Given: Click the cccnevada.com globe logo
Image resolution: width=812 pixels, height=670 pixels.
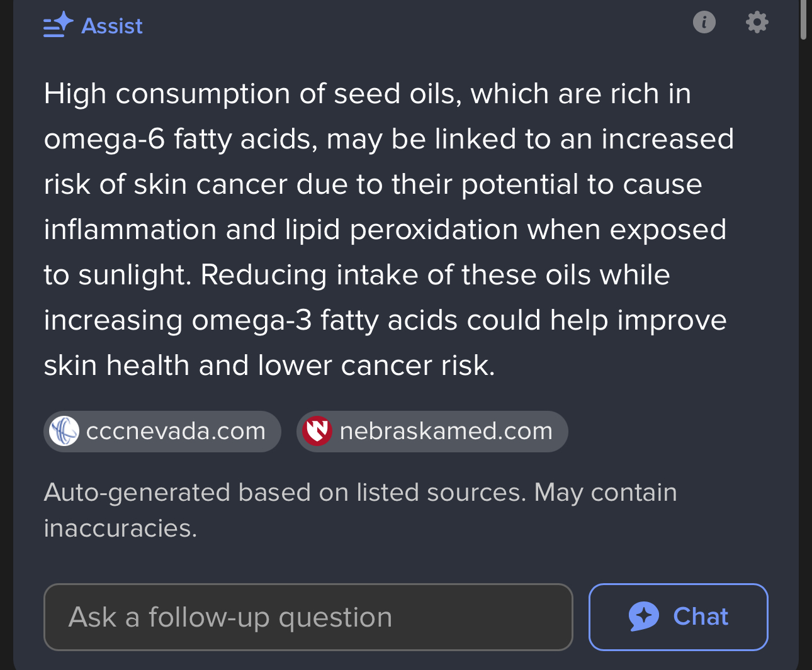Looking at the screenshot, I should click(x=64, y=432).
